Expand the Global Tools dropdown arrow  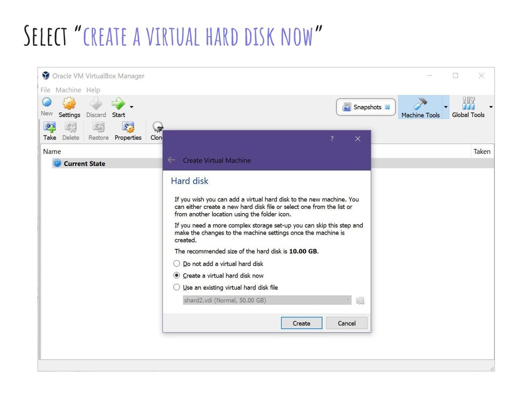coord(490,107)
